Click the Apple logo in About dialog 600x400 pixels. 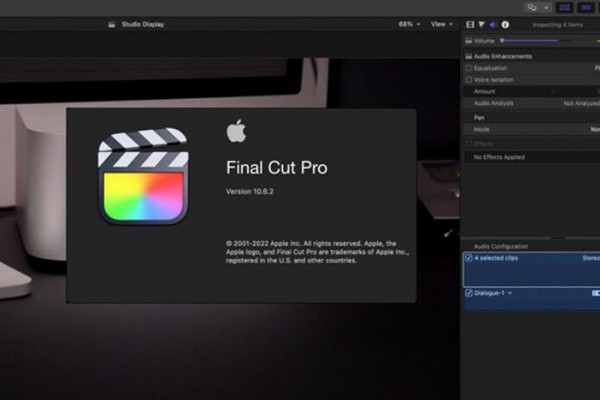point(236,131)
